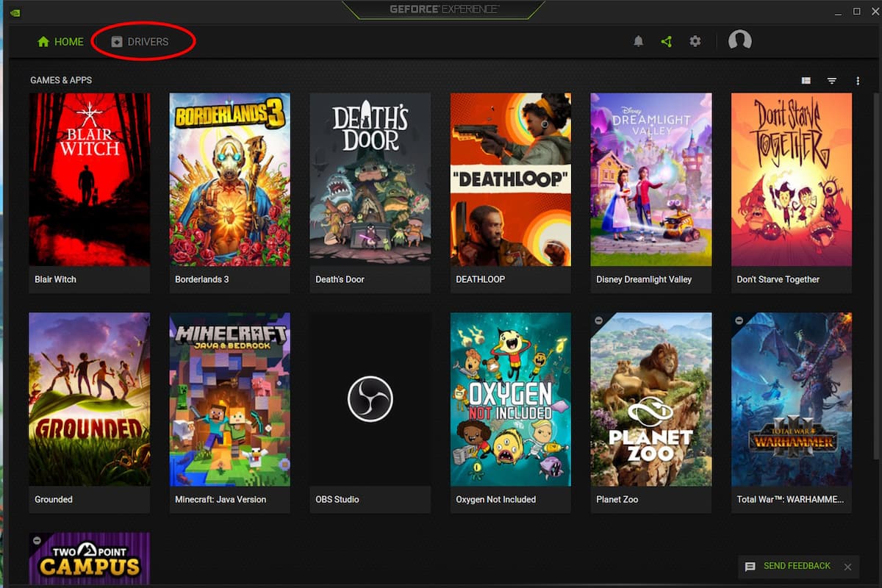Viewport: 882px width, 588px height.
Task: Click the OBS Studio label
Action: click(337, 499)
